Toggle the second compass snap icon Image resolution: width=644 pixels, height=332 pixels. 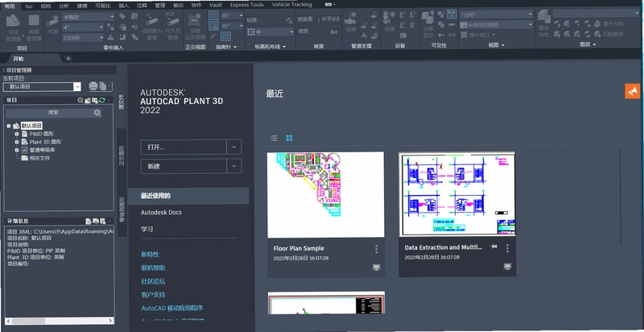pyautogui.click(x=213, y=26)
